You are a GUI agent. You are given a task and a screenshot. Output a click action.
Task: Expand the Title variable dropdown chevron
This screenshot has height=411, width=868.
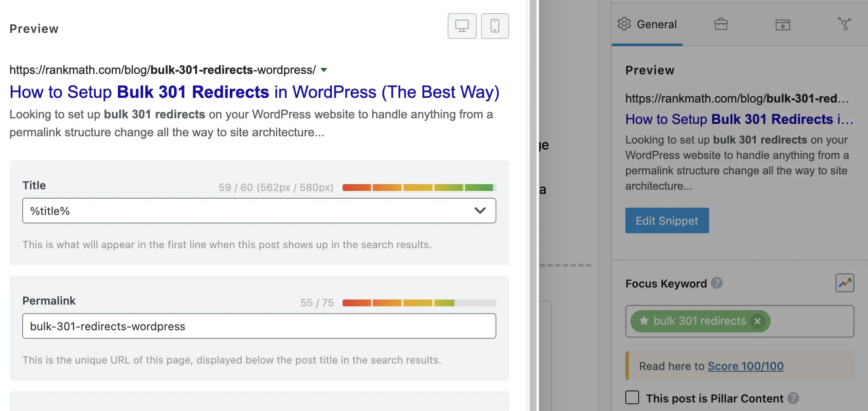pyautogui.click(x=480, y=211)
